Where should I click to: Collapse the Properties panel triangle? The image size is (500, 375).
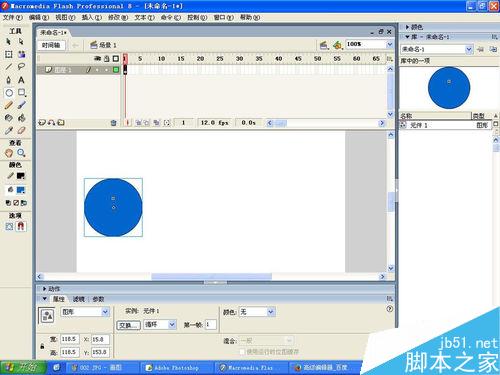point(44,299)
